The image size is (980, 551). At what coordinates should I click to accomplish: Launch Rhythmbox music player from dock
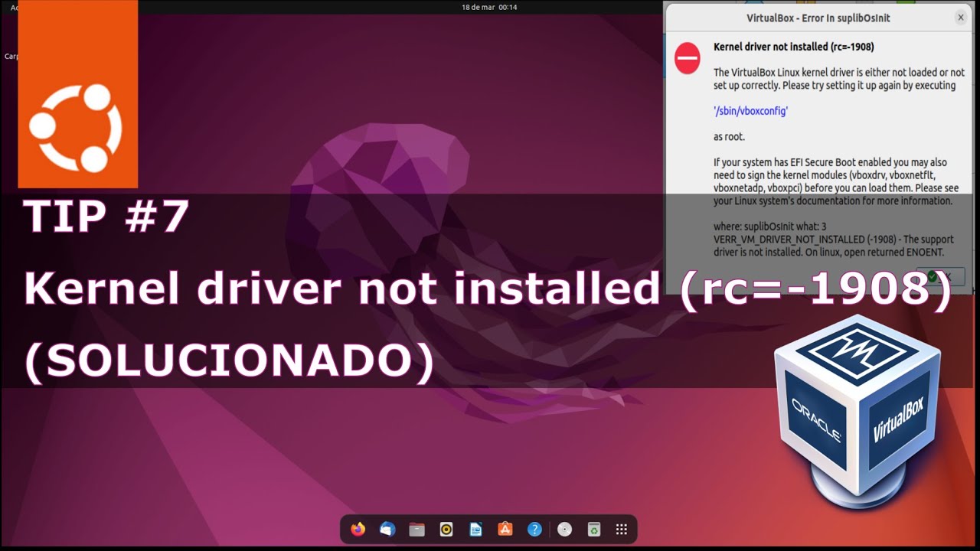(446, 529)
